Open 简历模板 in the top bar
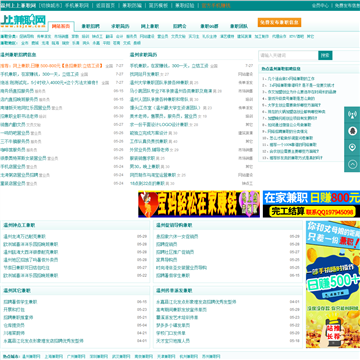Viewport: 360px width, 360px height. click(x=158, y=5)
